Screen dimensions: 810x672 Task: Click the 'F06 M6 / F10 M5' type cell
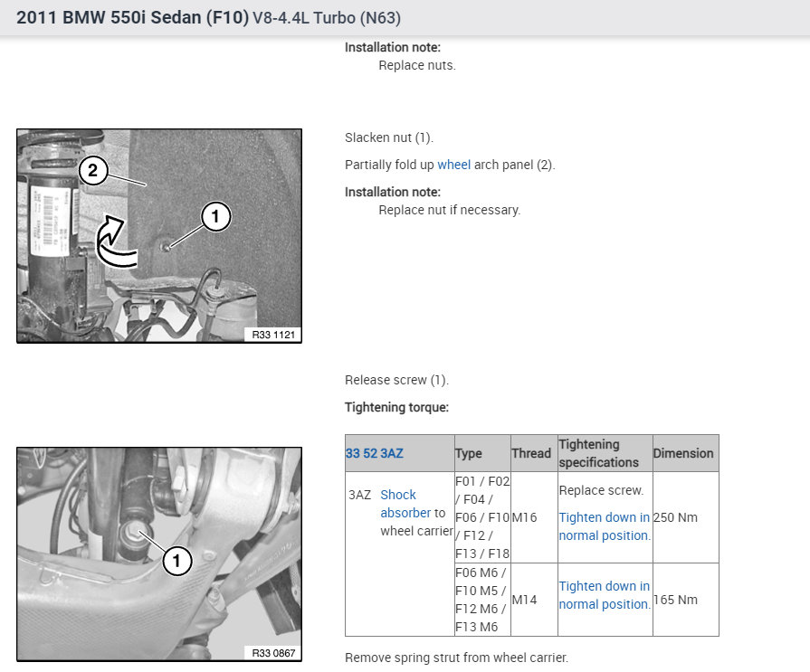pyautogui.click(x=481, y=600)
